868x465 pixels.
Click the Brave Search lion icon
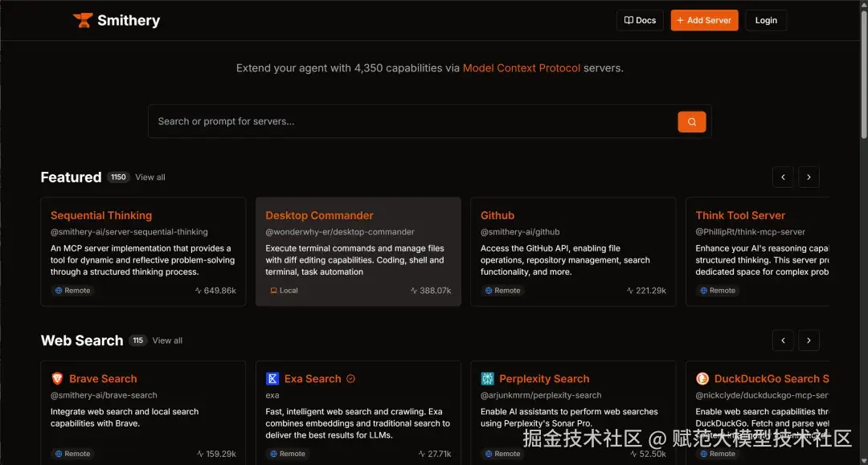tap(57, 379)
